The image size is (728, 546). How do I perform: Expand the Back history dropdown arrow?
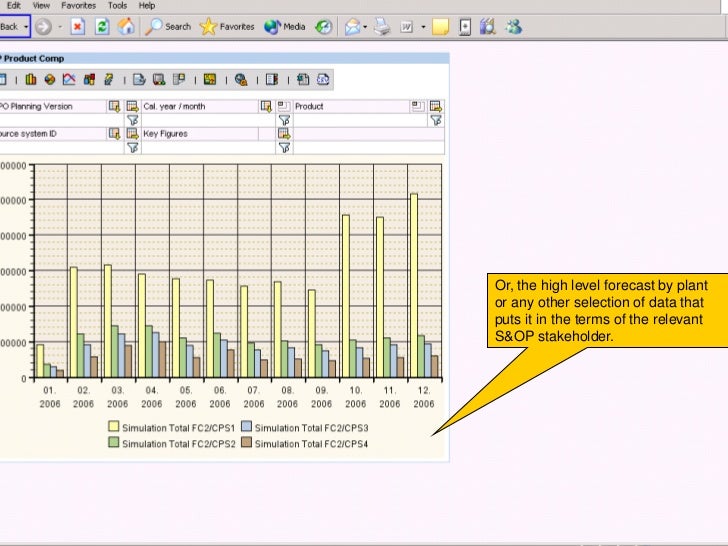coord(26,26)
